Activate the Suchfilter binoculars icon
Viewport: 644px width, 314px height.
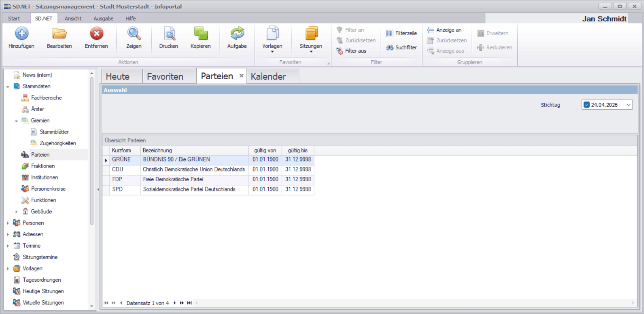390,47
